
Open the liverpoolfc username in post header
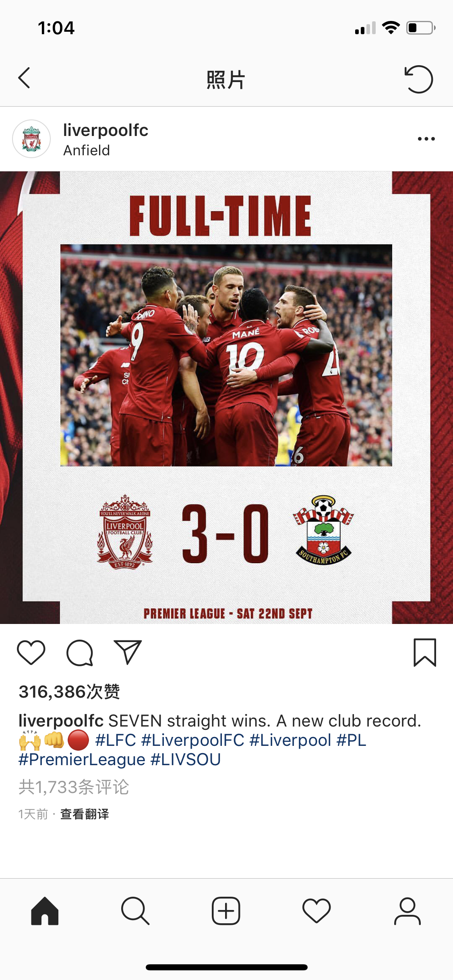(105, 130)
